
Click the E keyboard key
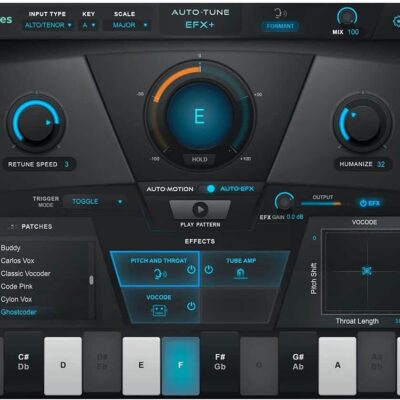pos(141,366)
